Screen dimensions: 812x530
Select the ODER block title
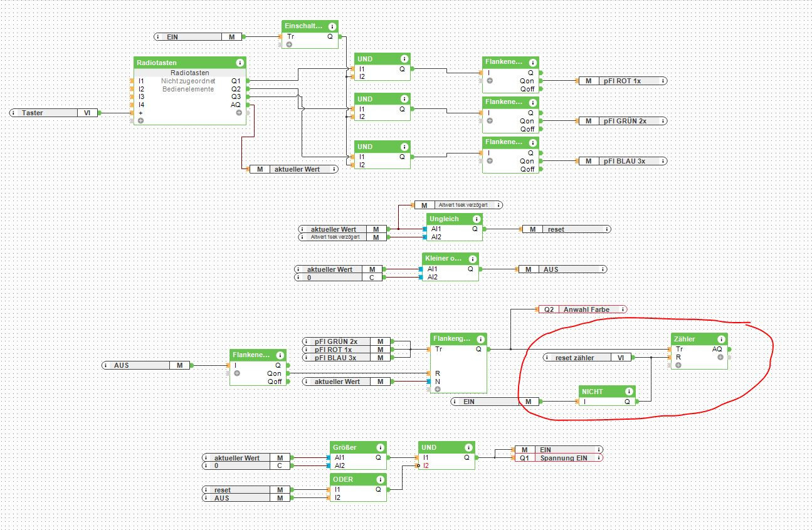[x=344, y=480]
